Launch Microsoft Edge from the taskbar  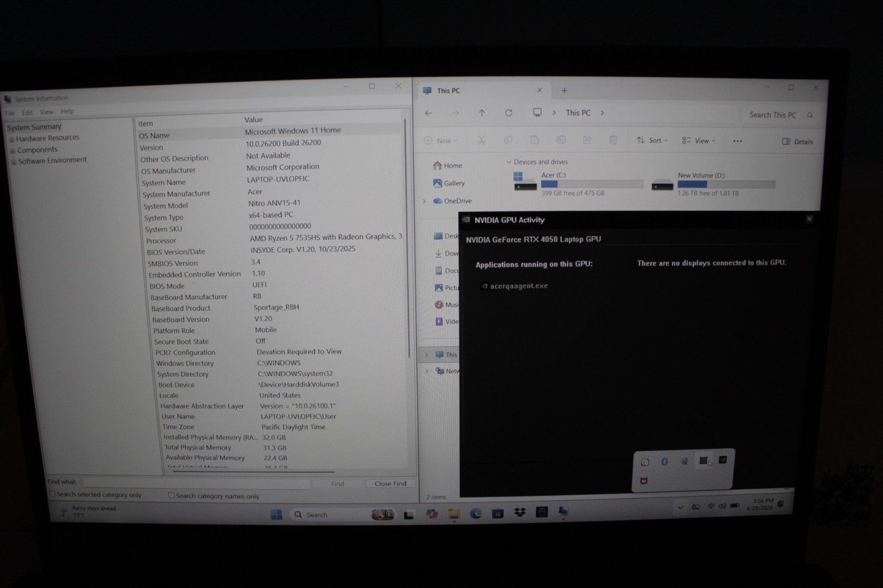(x=476, y=514)
